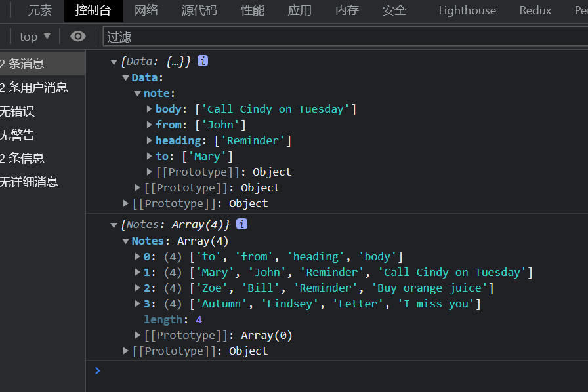Viewport: 588px width, 392px height.
Task: Expand the heading array entry
Action: [150, 140]
